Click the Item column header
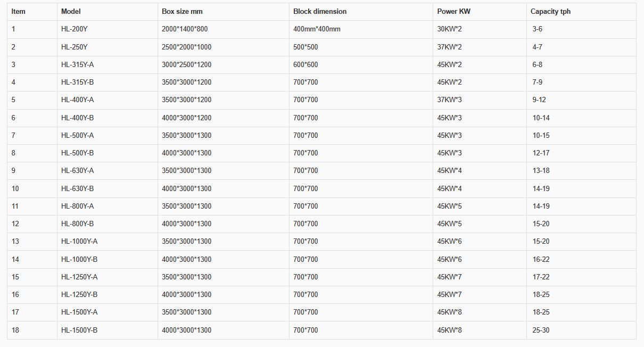 point(19,11)
